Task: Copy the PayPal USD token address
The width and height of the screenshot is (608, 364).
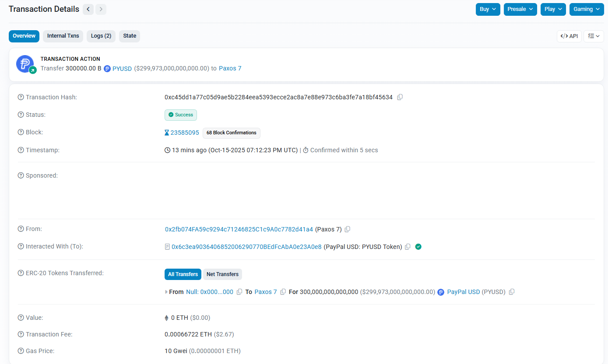Action: [512, 292]
